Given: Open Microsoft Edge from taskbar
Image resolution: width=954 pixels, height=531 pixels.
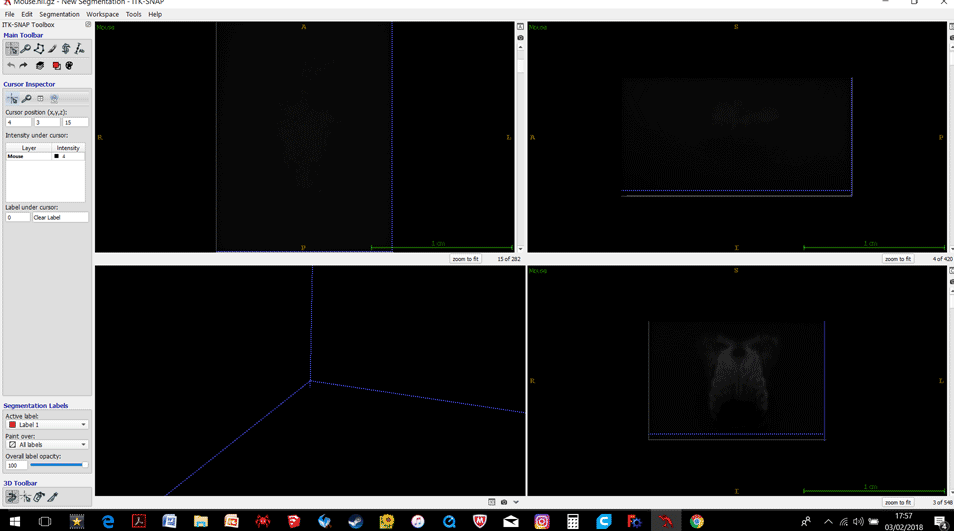Looking at the screenshot, I should point(108,521).
